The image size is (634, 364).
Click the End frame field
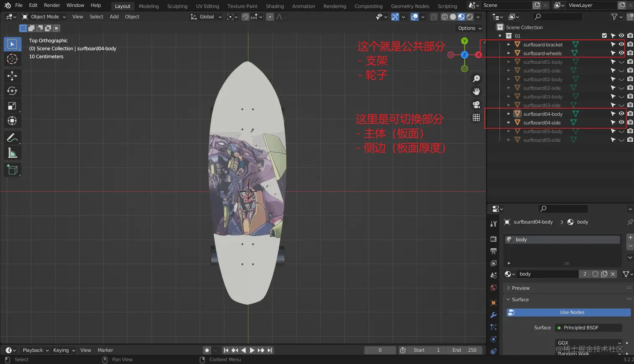pyautogui.click(x=464, y=350)
